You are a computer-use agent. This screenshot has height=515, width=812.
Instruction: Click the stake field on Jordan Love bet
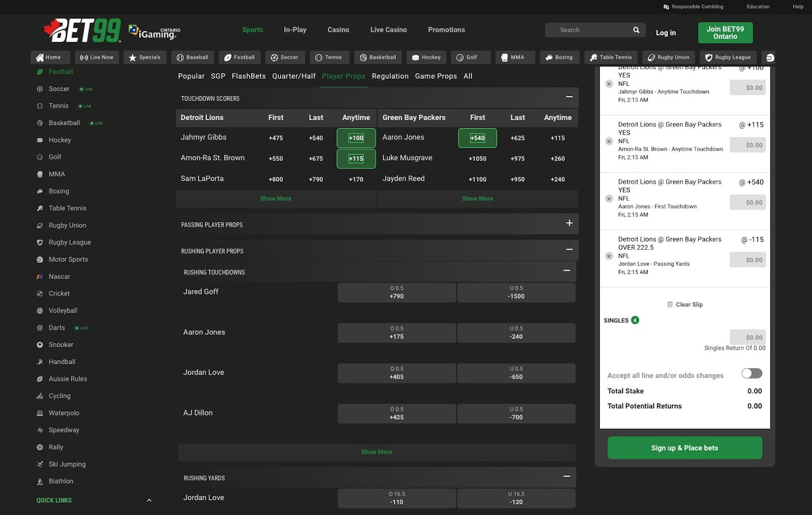tap(748, 259)
